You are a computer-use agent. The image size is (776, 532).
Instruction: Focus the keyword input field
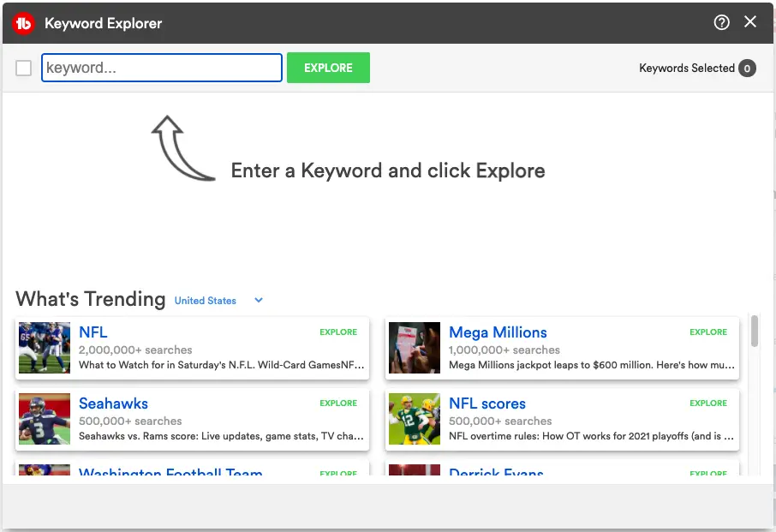tap(162, 68)
